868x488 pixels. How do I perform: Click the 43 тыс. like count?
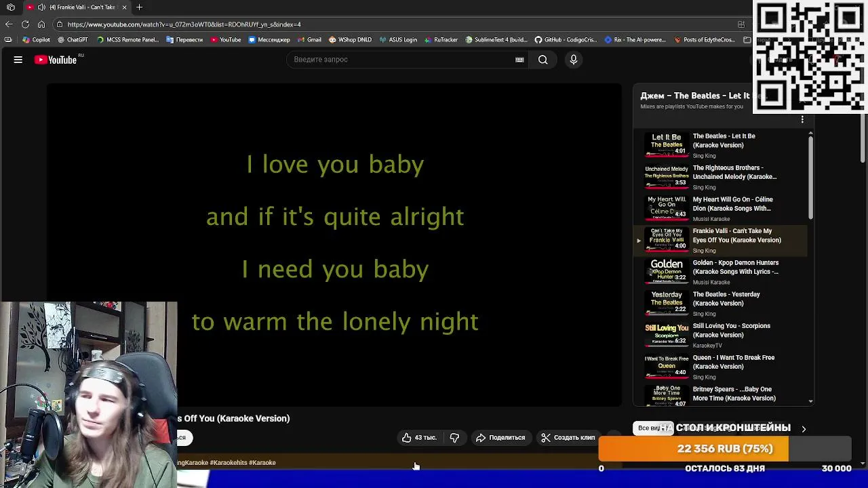click(425, 438)
